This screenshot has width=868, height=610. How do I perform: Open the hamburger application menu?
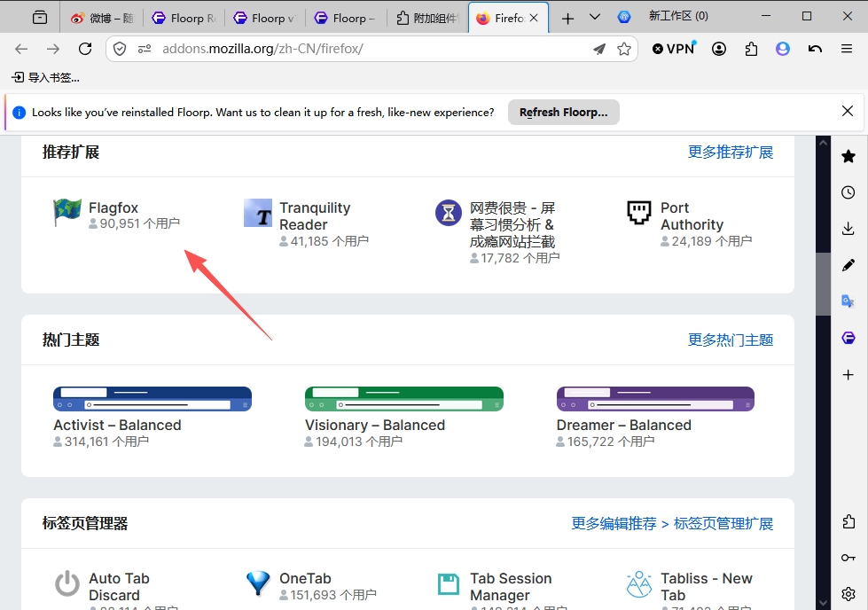click(x=847, y=49)
